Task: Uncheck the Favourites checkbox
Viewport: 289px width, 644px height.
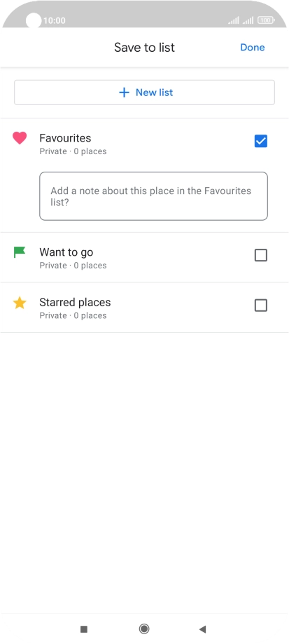Action: [261, 142]
